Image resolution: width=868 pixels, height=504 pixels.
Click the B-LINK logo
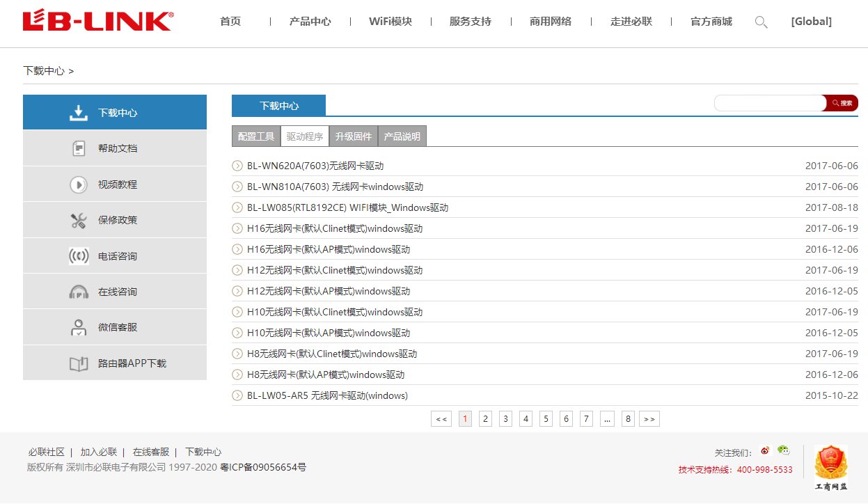(97, 20)
